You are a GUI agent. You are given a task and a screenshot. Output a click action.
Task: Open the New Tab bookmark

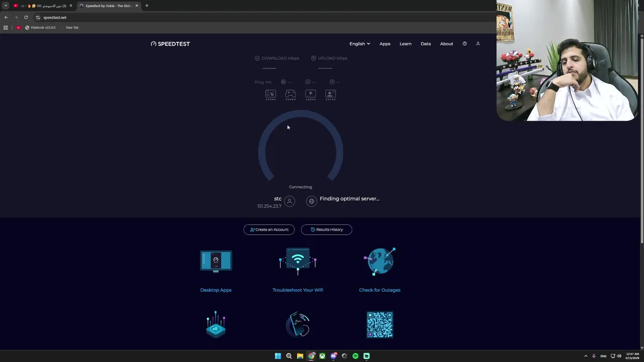[x=72, y=28]
